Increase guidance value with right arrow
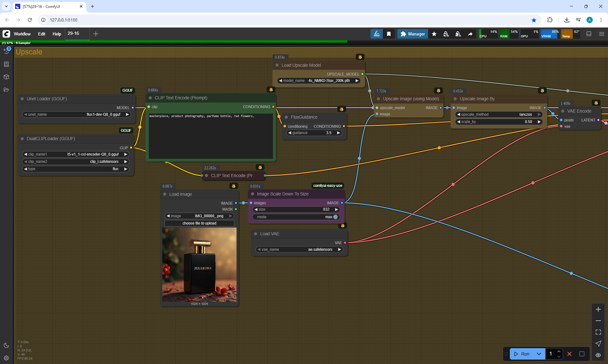Screen dimensions: 608x364 [339, 133]
